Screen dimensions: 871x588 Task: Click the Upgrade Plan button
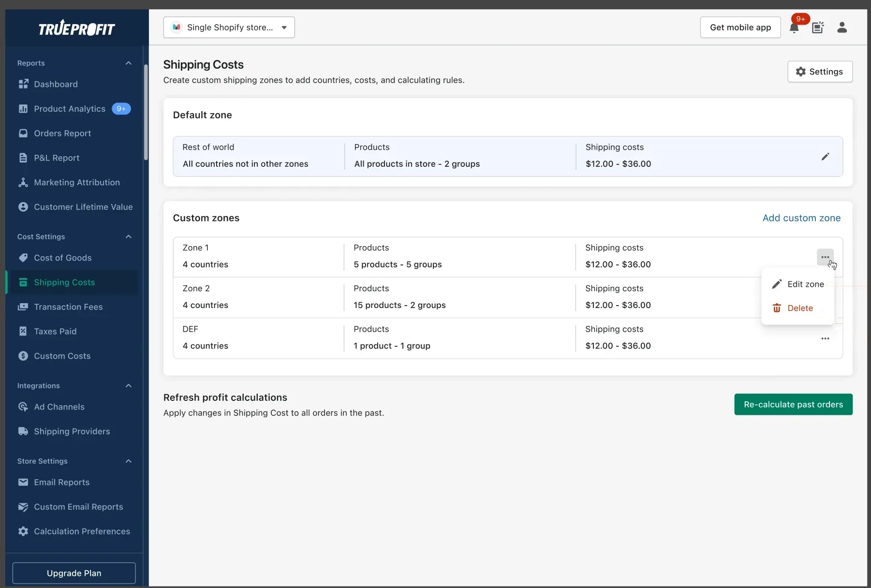pyautogui.click(x=74, y=573)
